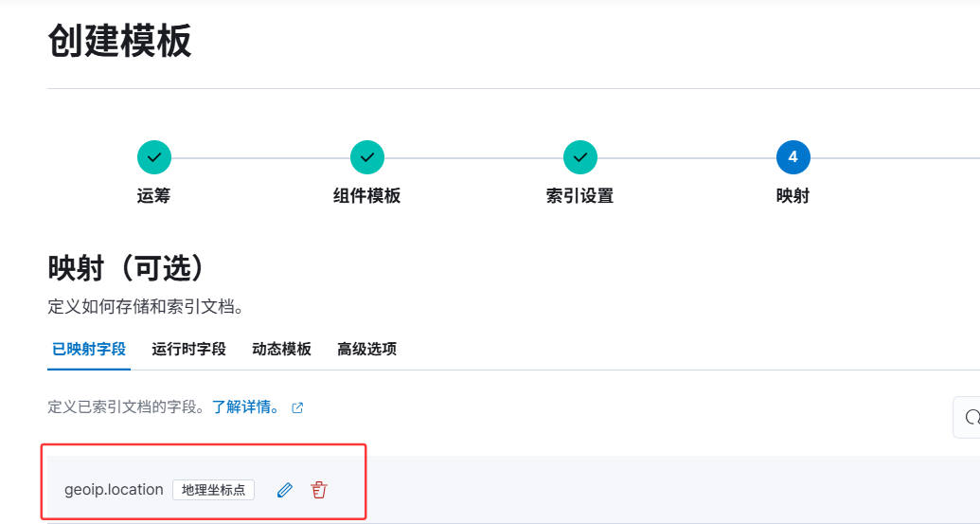
Task: Click the 运筹 step label
Action: [153, 196]
